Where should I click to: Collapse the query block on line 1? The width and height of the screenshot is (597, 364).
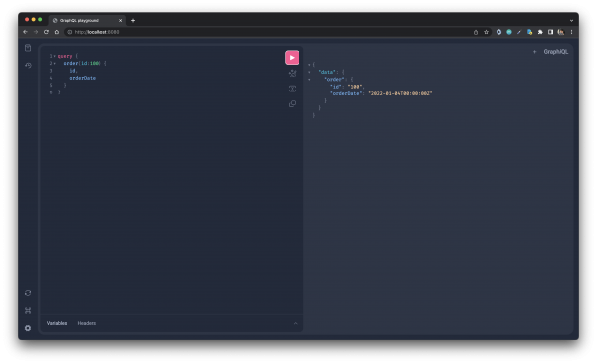(55, 56)
